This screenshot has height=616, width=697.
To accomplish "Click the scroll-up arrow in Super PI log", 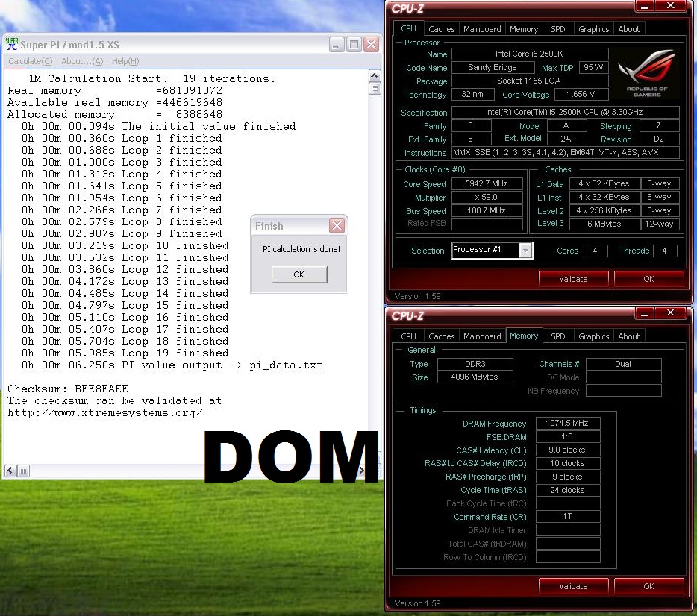I will 375,75.
